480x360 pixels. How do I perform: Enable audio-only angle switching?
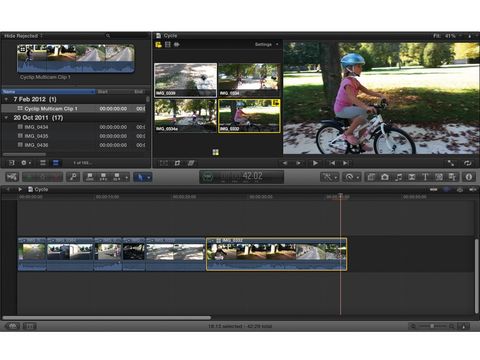177,44
